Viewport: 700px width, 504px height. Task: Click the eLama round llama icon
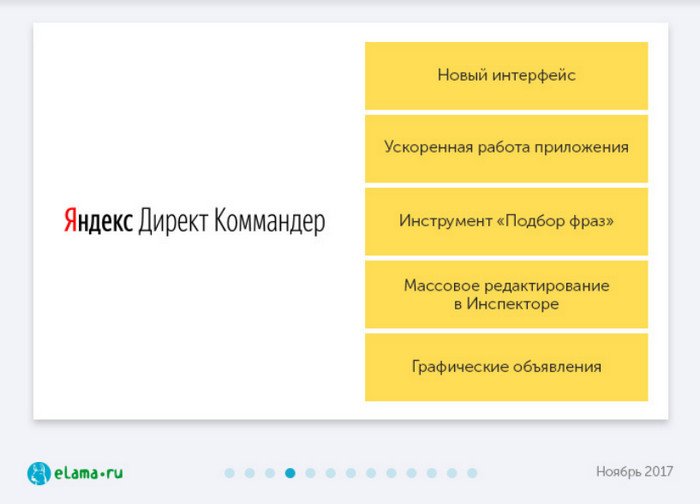point(39,473)
